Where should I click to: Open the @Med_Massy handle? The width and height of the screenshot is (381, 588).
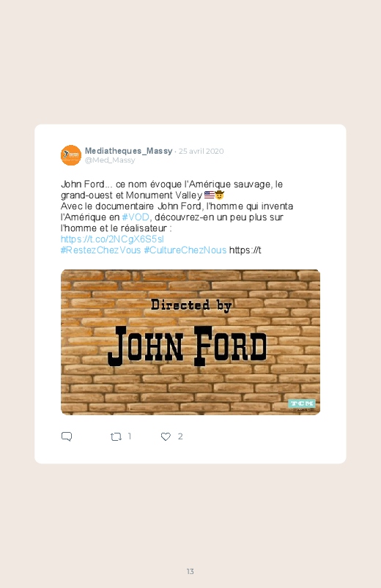tap(110, 160)
